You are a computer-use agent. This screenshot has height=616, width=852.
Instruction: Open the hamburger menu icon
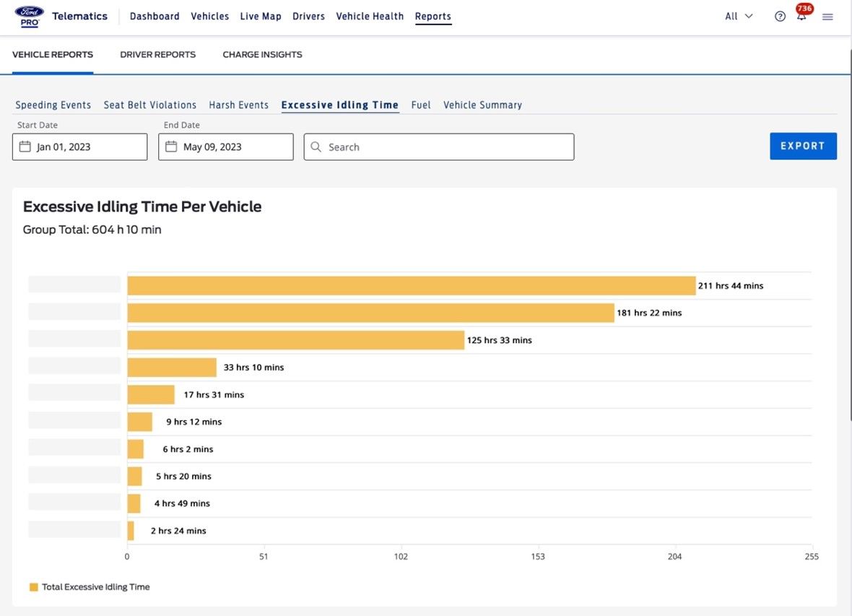click(x=827, y=17)
